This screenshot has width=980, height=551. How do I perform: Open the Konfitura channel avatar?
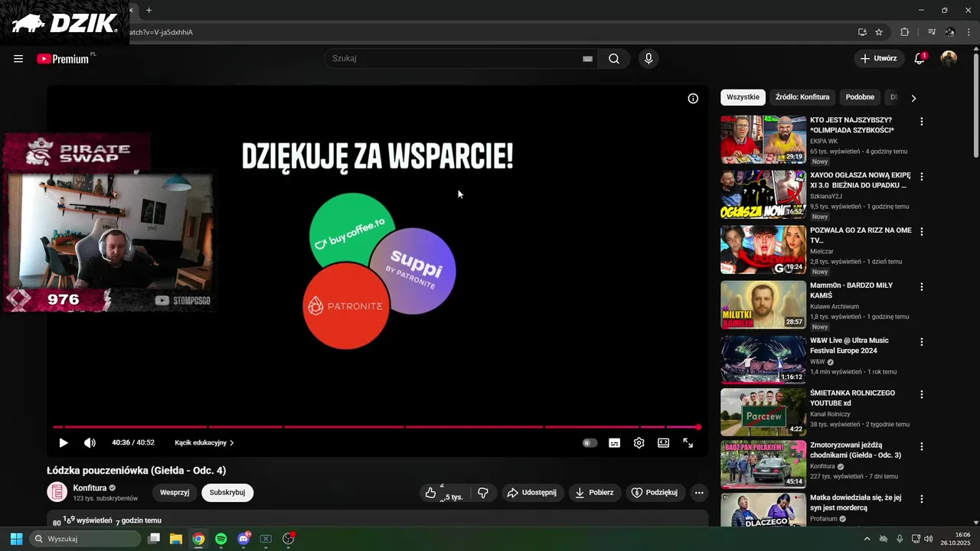coord(57,492)
